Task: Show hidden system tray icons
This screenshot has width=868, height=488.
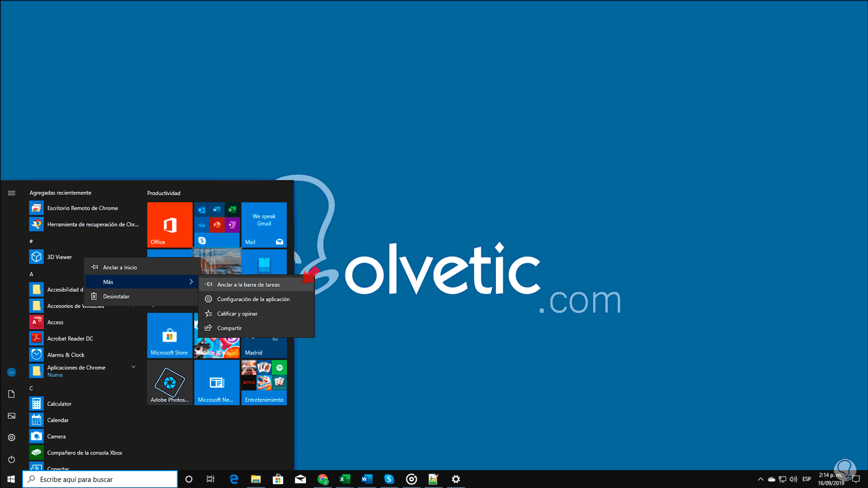Action: click(761, 479)
